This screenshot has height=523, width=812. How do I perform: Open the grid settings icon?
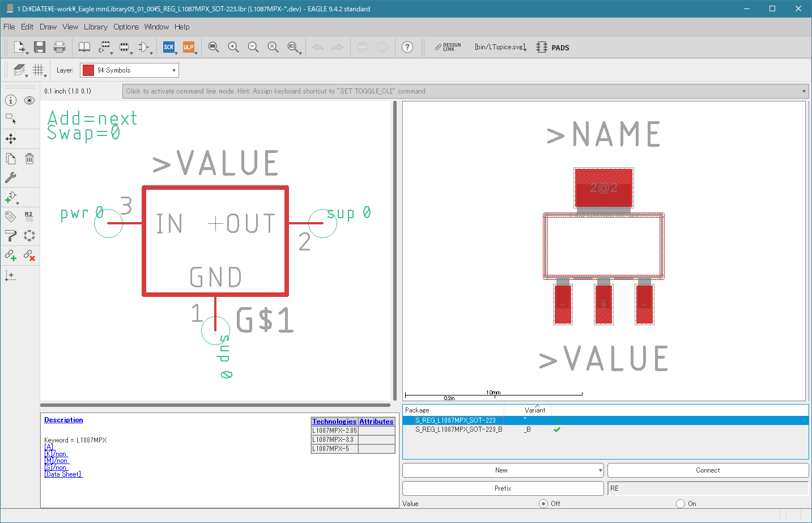click(x=38, y=70)
